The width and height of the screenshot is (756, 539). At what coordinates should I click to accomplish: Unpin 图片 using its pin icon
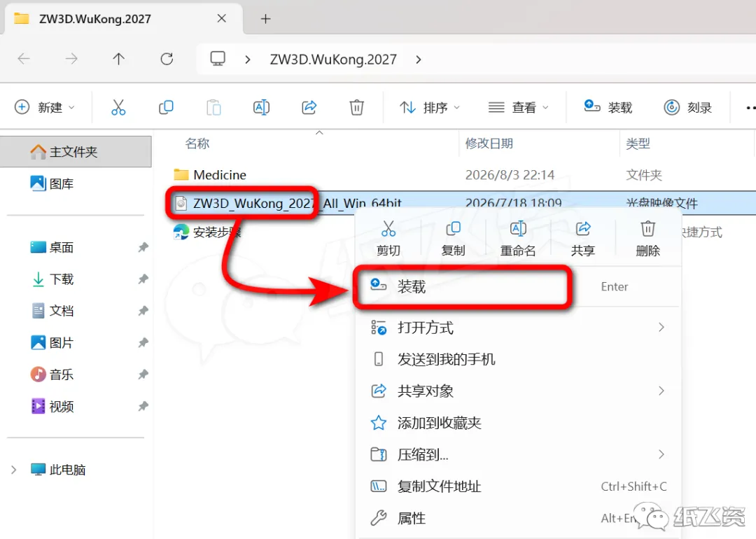pyautogui.click(x=143, y=343)
